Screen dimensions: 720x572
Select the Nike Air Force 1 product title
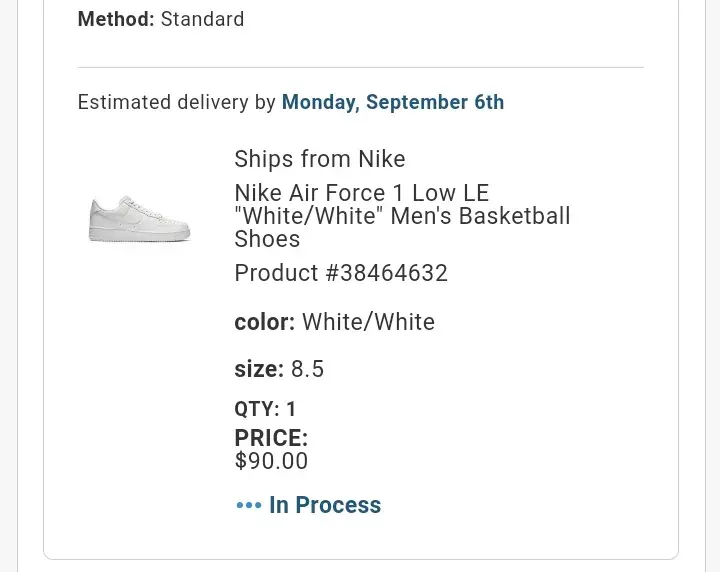coord(361,193)
